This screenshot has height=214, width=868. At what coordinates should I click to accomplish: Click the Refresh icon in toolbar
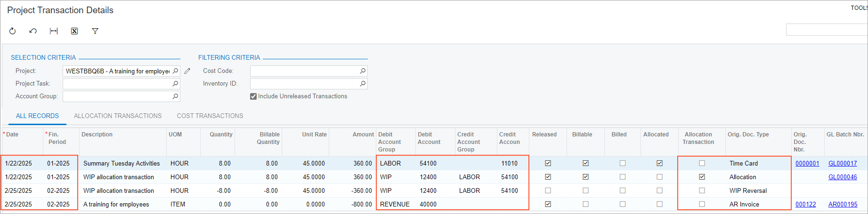click(13, 31)
